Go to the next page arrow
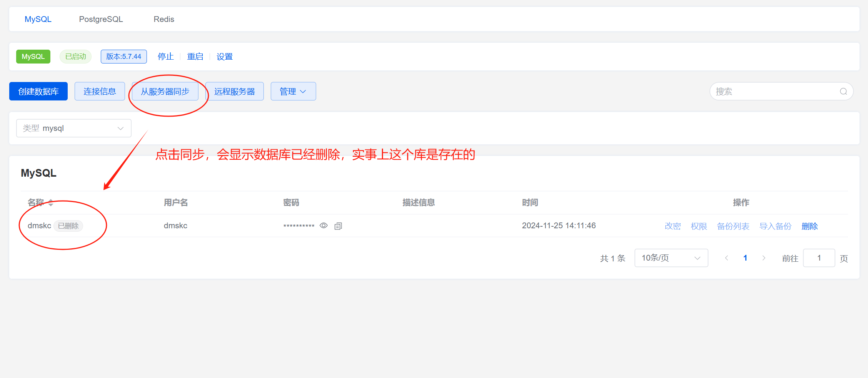The height and width of the screenshot is (378, 868). pos(764,258)
